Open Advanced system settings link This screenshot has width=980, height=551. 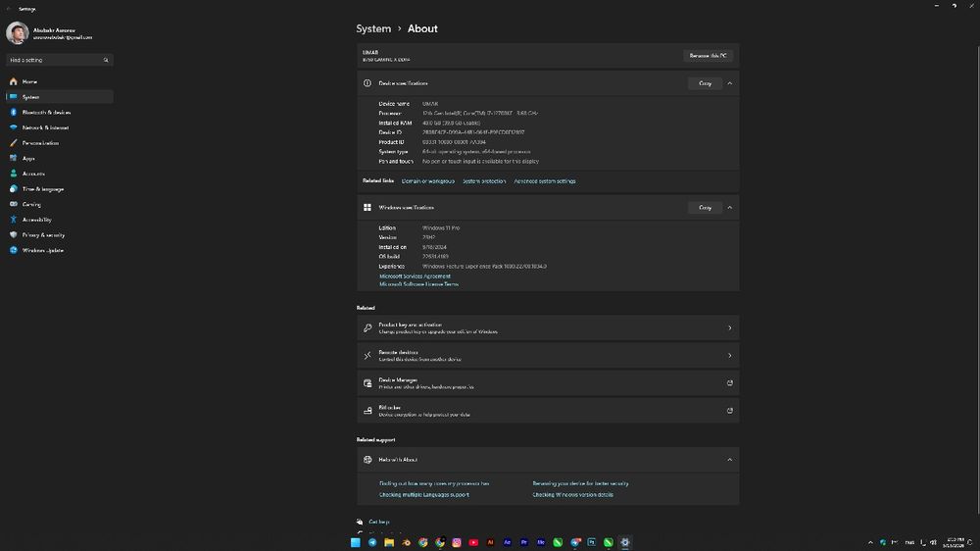(545, 181)
